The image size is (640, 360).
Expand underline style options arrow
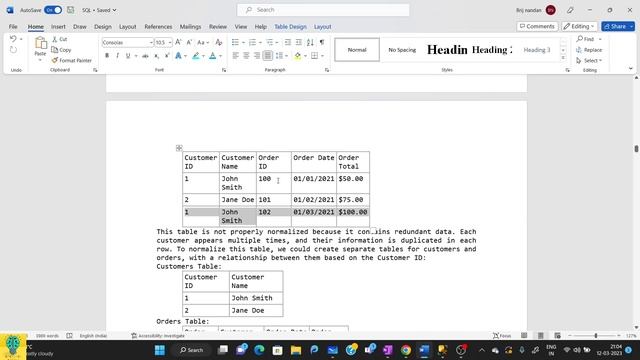click(136, 56)
